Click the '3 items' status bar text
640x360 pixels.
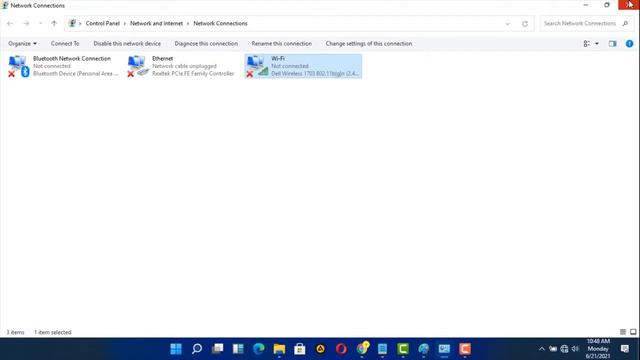click(x=16, y=332)
